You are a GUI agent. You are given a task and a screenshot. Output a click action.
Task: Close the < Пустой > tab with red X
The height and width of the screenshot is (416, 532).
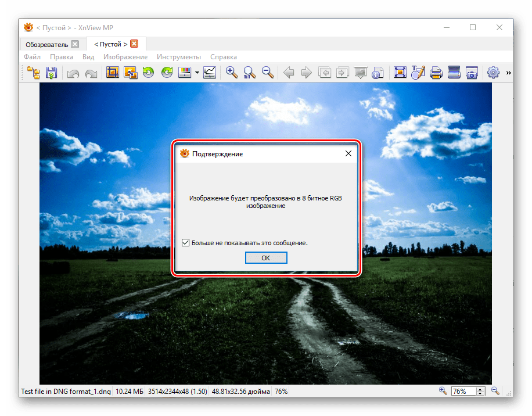(x=134, y=44)
